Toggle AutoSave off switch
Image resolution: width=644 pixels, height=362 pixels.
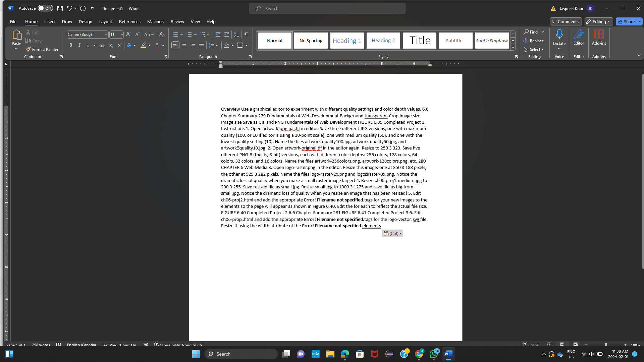pyautogui.click(x=45, y=8)
